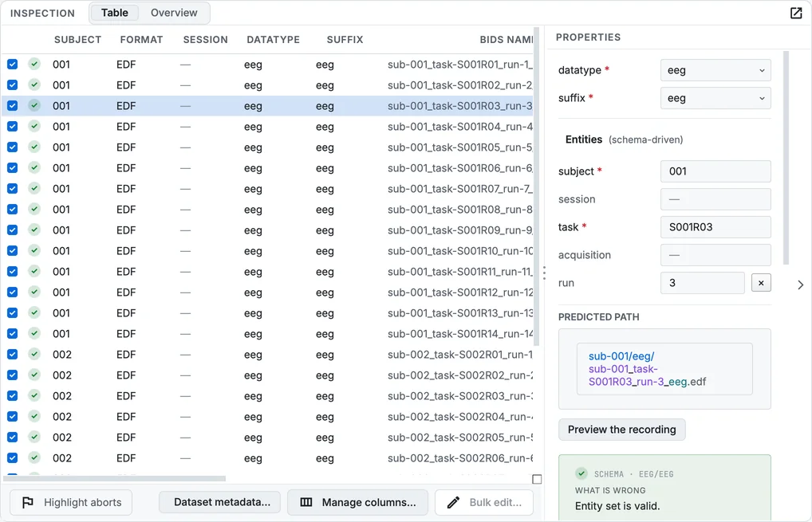Open the suffix dropdown in Properties
The image size is (812, 522).
715,98
